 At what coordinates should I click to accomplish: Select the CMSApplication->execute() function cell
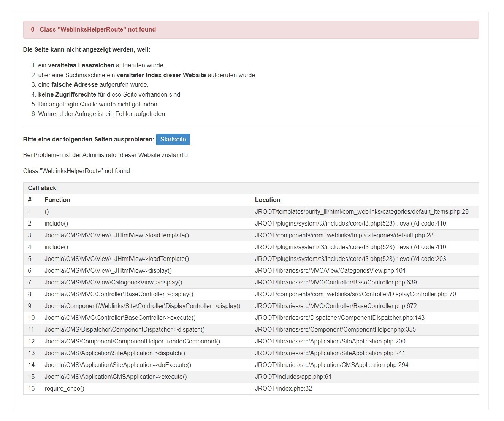point(116,377)
